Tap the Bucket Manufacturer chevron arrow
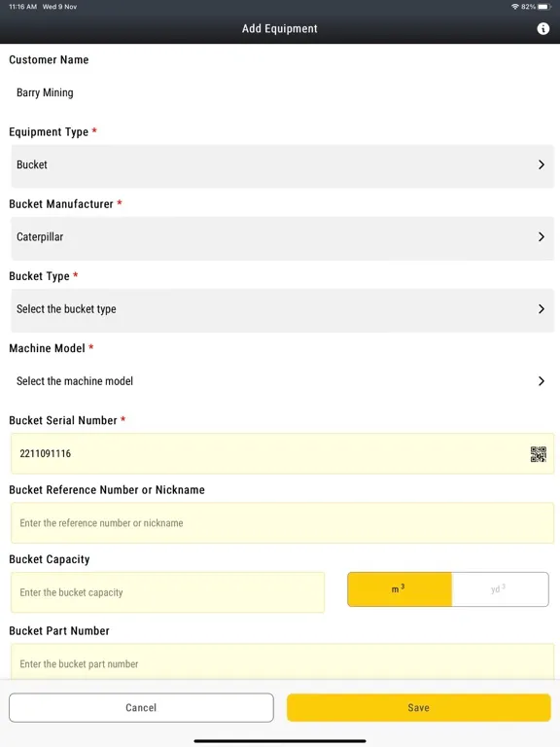 click(542, 236)
